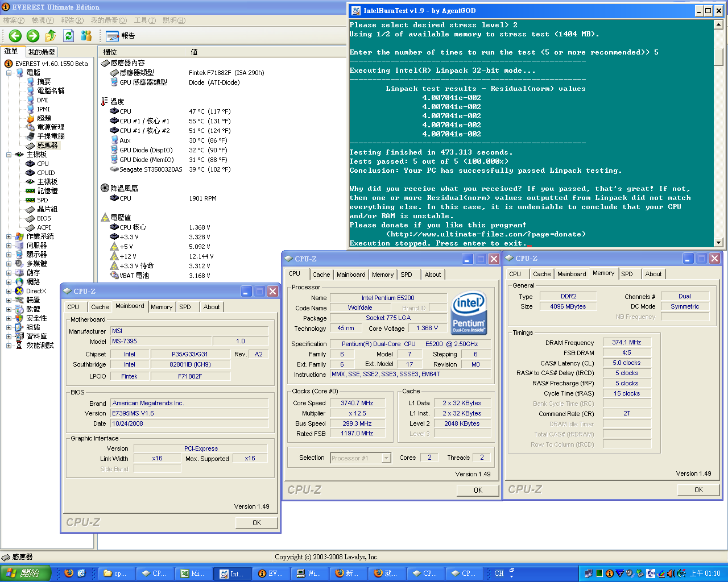
Task: Select CPUID item in EVEREST tree
Action: tap(46, 173)
